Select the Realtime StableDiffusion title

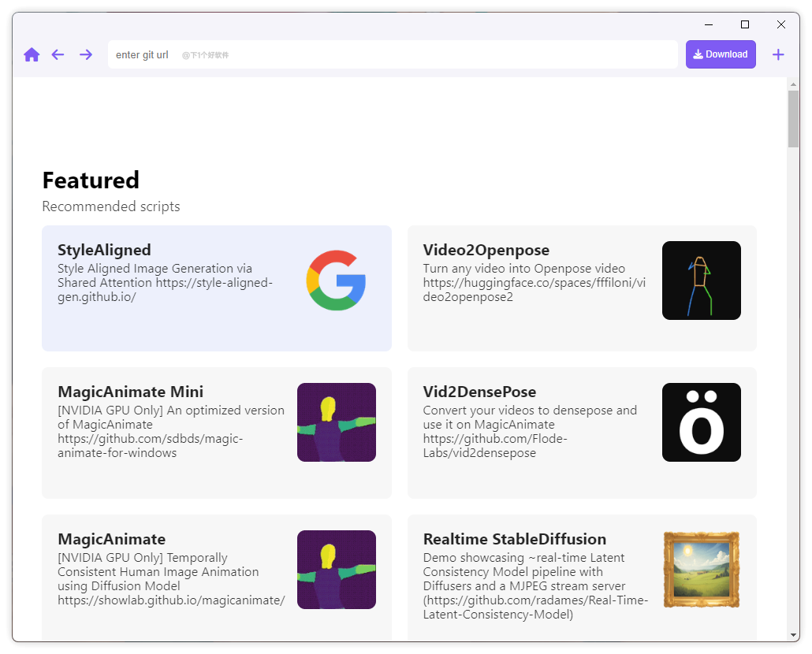pyautogui.click(x=514, y=540)
